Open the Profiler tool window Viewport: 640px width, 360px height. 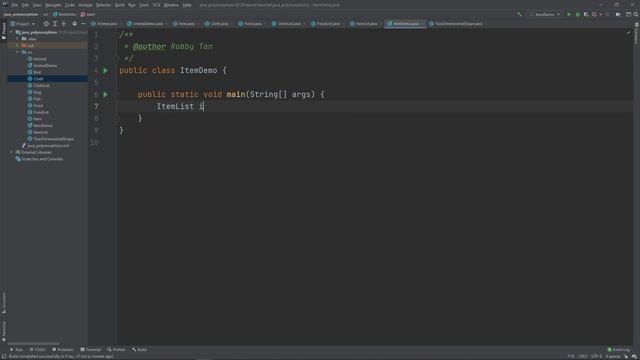click(x=116, y=349)
